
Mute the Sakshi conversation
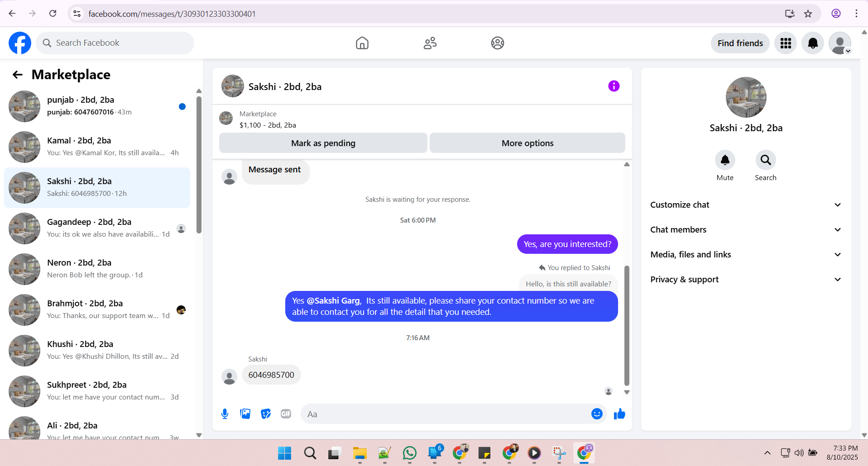pyautogui.click(x=725, y=160)
